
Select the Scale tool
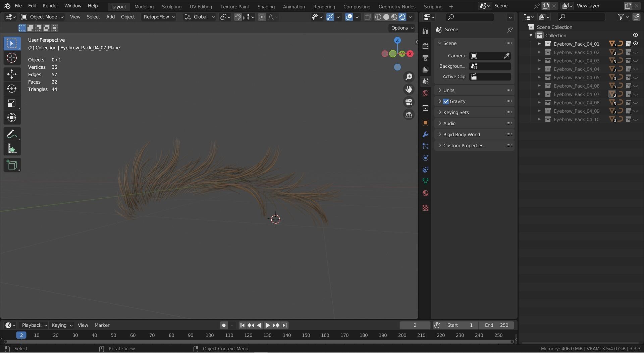pos(12,103)
